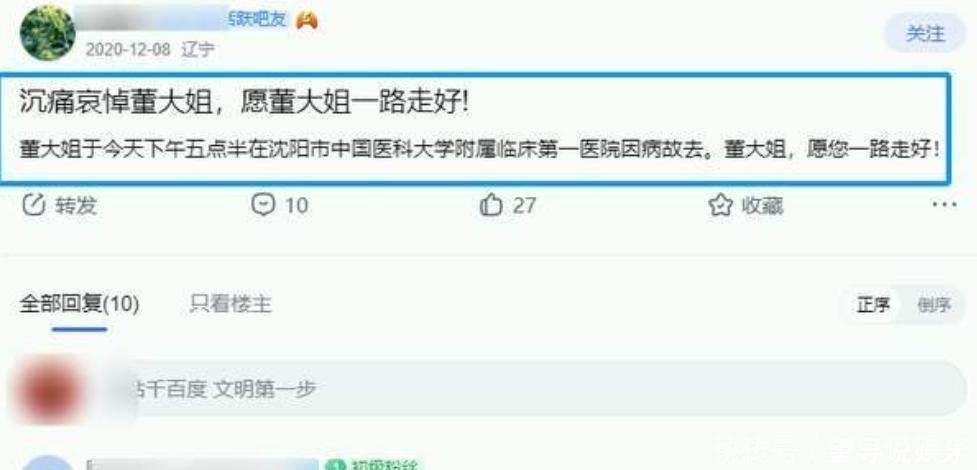Switch to 只看楼主 tab

click(x=231, y=304)
